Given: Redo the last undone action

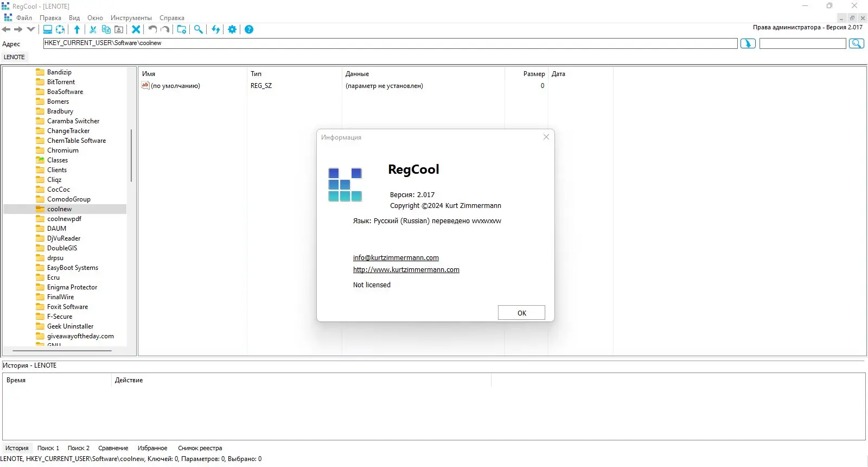Looking at the screenshot, I should pyautogui.click(x=165, y=29).
